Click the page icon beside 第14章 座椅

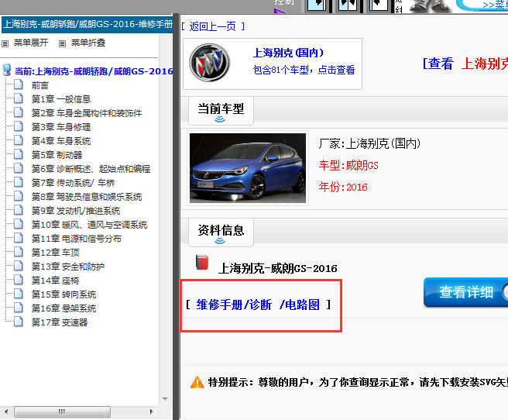[x=19, y=280]
